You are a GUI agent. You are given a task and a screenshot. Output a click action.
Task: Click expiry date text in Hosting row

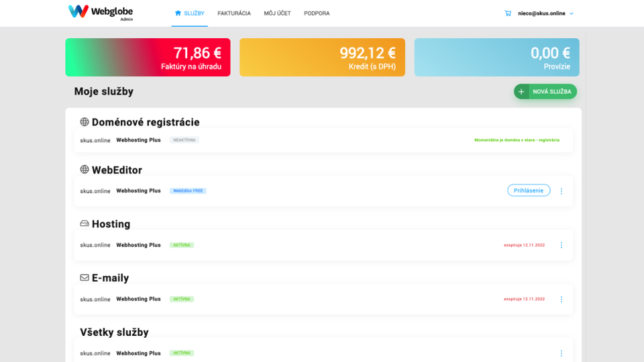(524, 245)
